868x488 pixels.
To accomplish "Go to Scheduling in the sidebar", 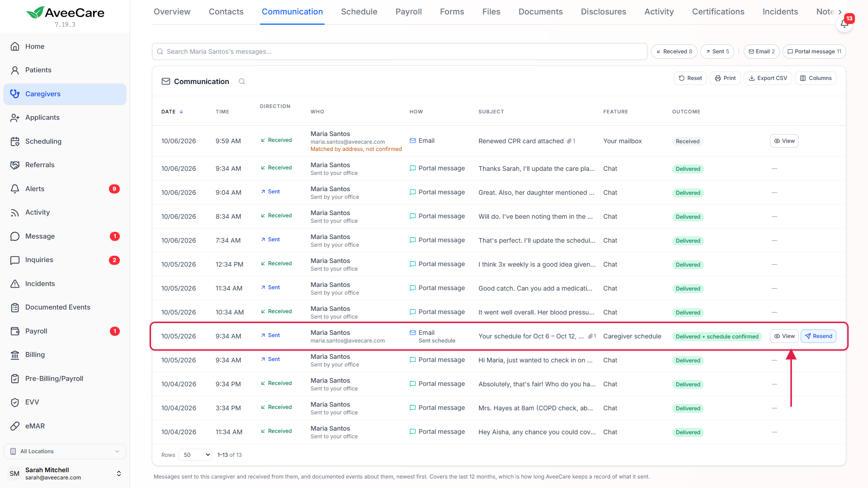I will click(65, 141).
